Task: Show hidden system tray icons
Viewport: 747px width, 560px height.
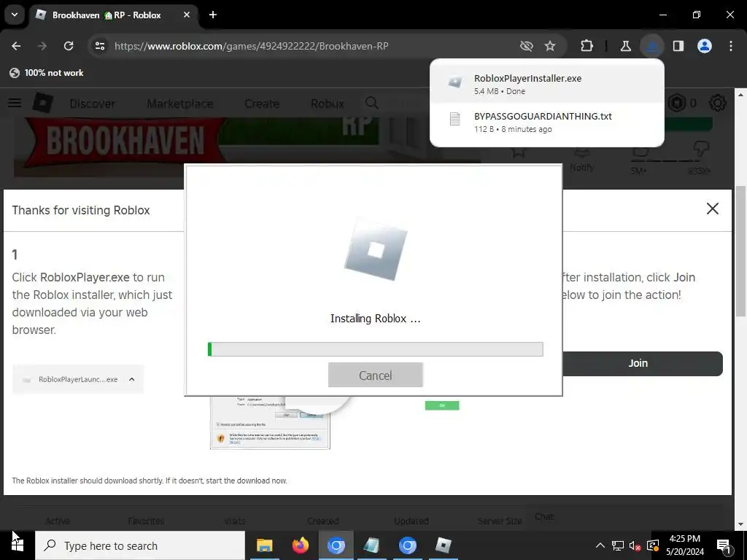Action: 600,545
